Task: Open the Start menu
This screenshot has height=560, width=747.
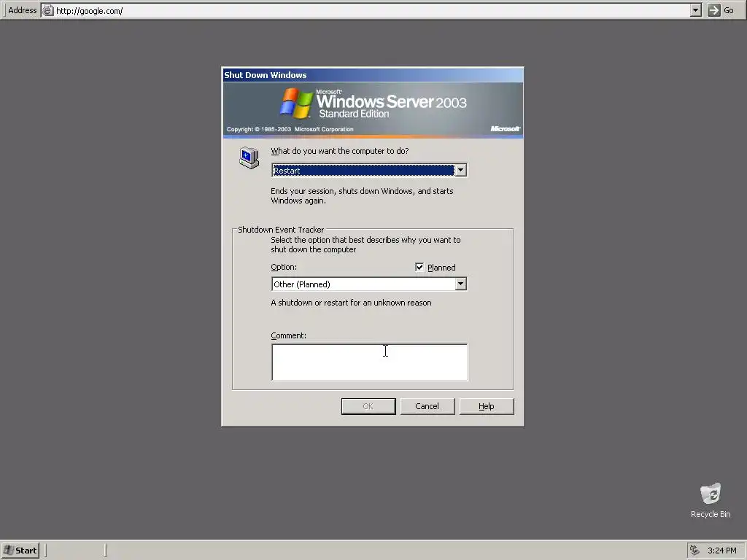Action: click(20, 551)
